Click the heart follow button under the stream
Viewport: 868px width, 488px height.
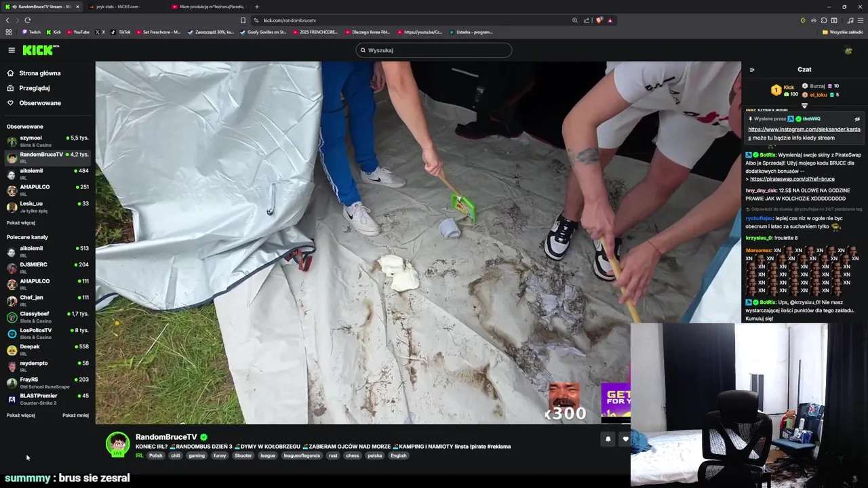click(625, 439)
